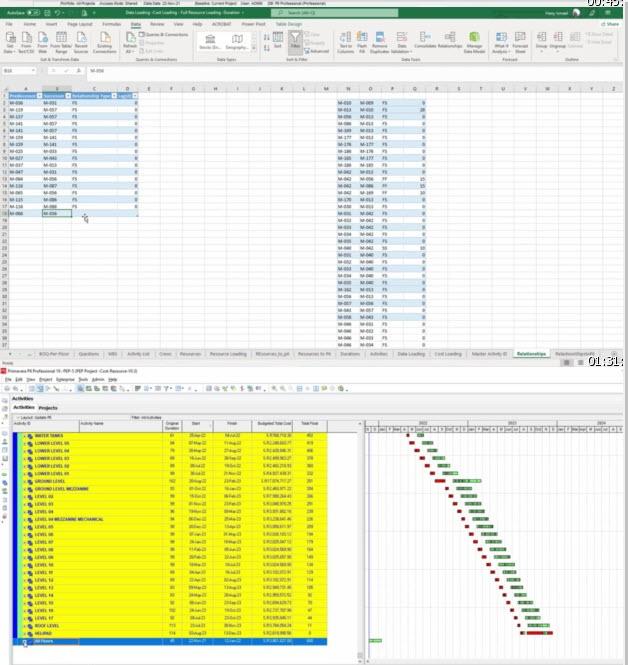Open Manage Data Model in Excel
The image size is (628, 665).
pyautogui.click(x=474, y=42)
